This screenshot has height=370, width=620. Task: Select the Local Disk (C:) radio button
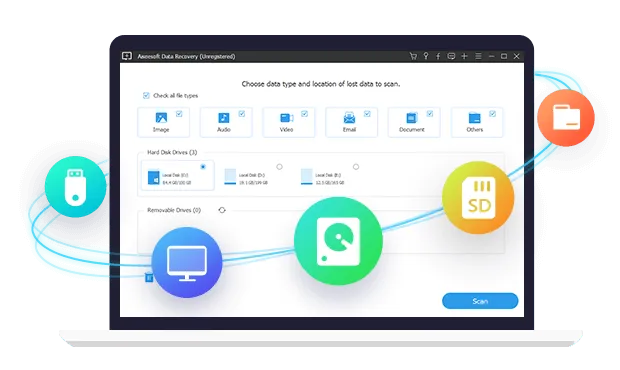203,167
